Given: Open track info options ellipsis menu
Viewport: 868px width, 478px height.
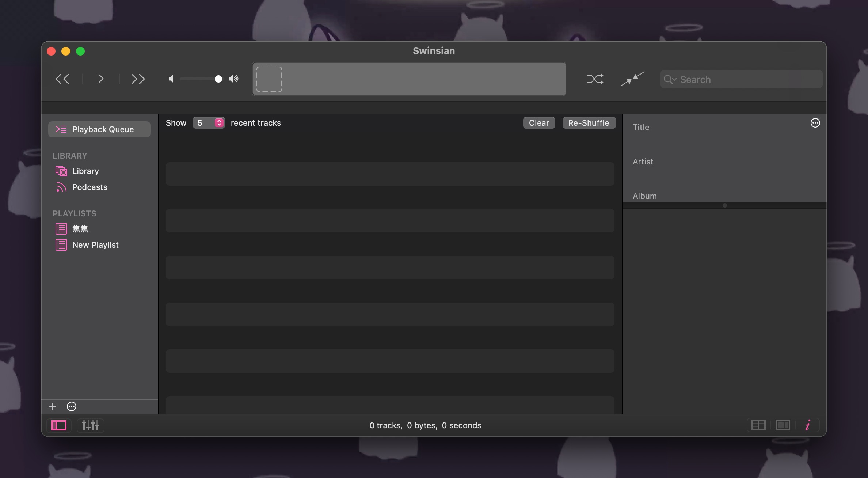Looking at the screenshot, I should tap(815, 123).
